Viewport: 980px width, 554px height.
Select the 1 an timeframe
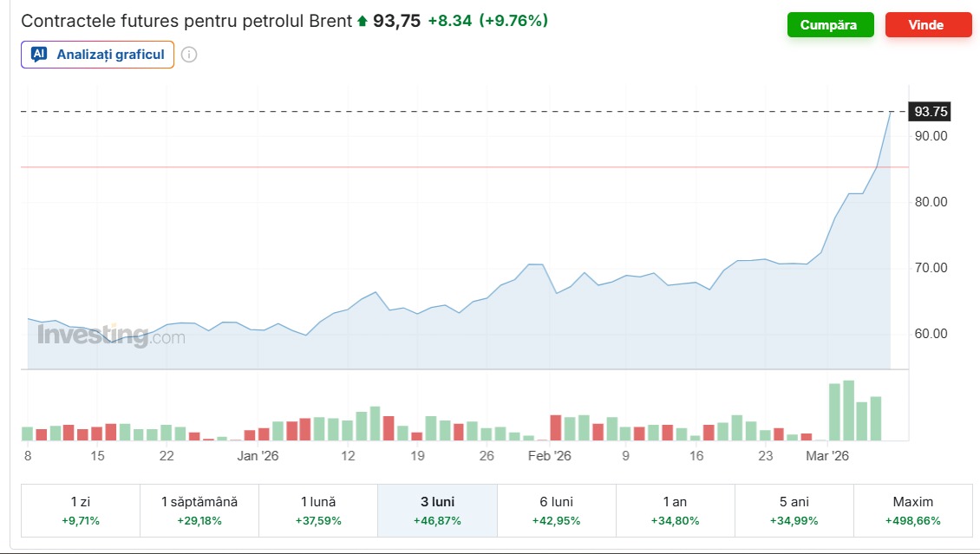[x=675, y=511]
